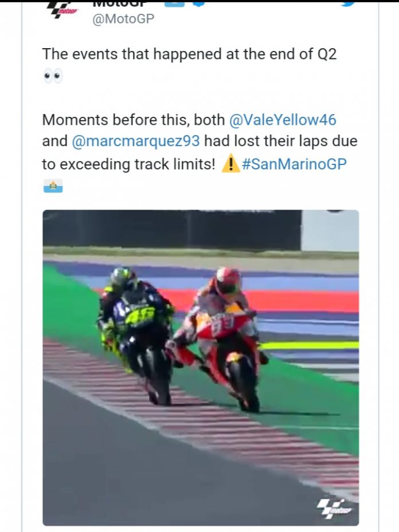Image resolution: width=399 pixels, height=532 pixels.
Task: Click the San Marino flag emoji
Action: point(53,186)
